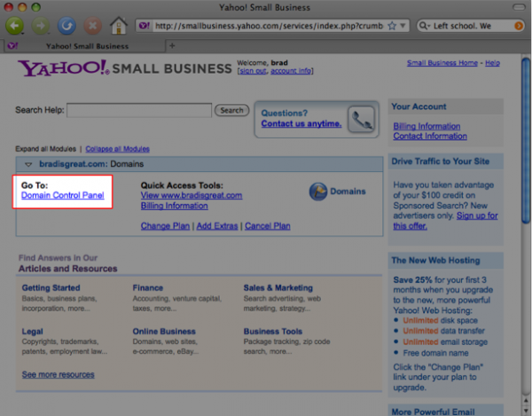Go to the browser Home icon
The image size is (532, 416).
pyautogui.click(x=118, y=26)
